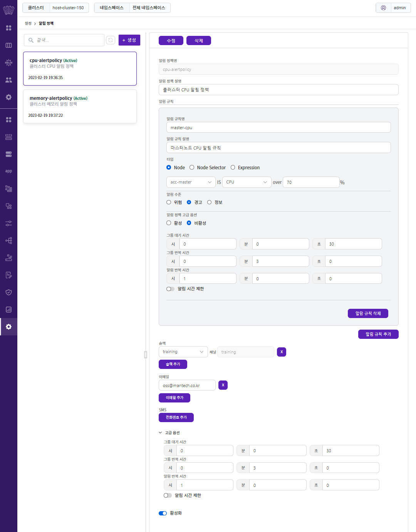
Task: Open the storage disks icon in sidebar
Action: [8, 154]
